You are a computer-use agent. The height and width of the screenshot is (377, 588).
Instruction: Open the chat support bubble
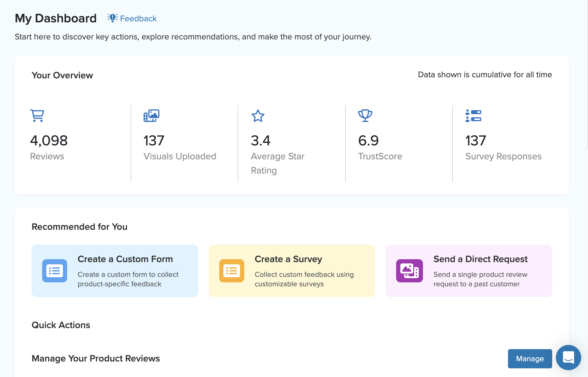pos(568,358)
